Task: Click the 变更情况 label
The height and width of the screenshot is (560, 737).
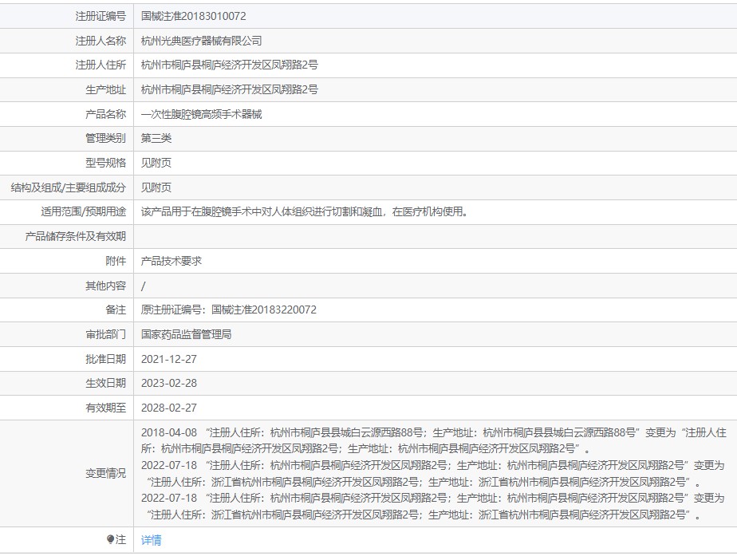Action: 106,474
